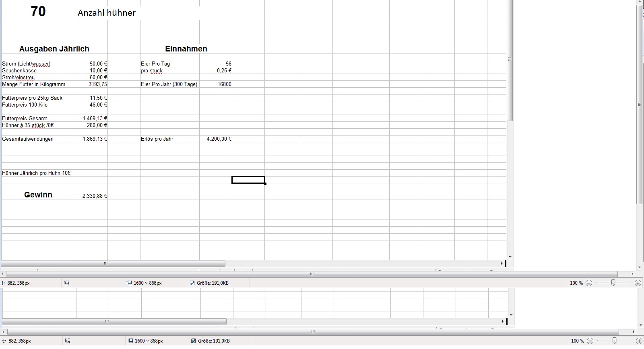The width and height of the screenshot is (644, 349).
Task: Select the cell showing 70 chickens count
Action: pyautogui.click(x=38, y=12)
